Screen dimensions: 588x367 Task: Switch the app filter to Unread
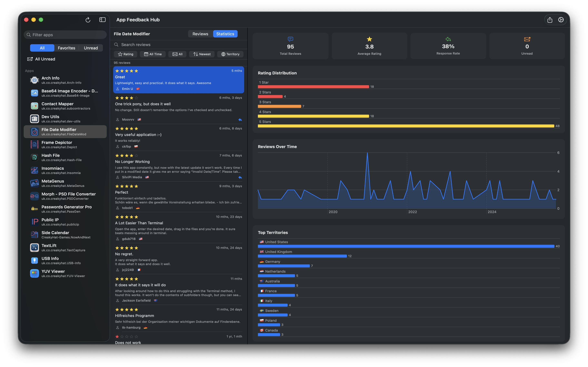click(91, 48)
